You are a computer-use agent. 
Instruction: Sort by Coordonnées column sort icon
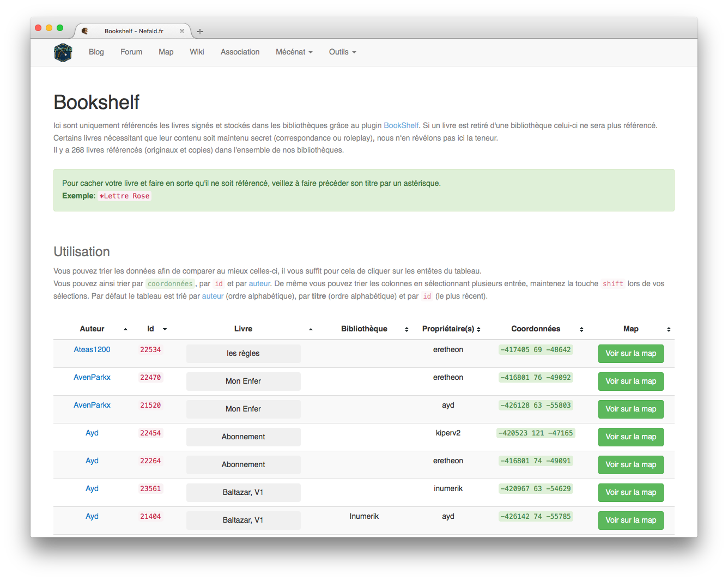581,329
